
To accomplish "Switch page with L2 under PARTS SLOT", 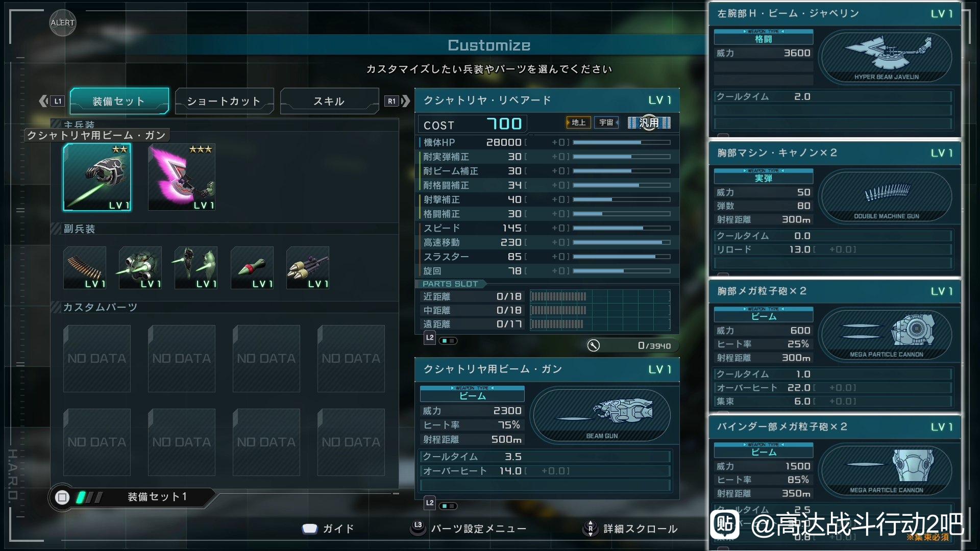I will (x=430, y=338).
